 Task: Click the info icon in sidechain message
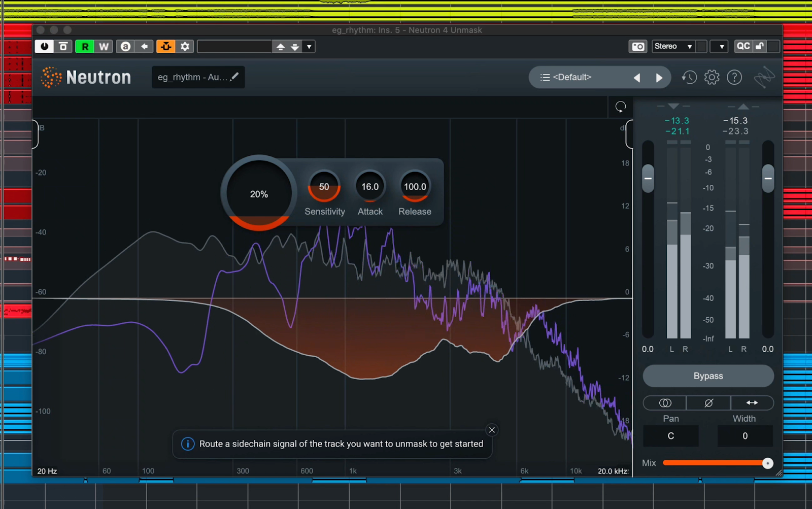[x=188, y=444]
